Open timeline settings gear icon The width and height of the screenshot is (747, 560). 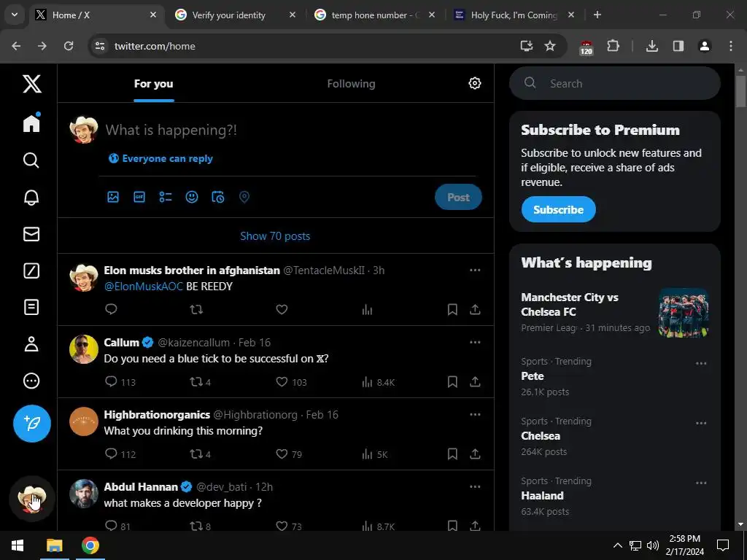click(474, 83)
